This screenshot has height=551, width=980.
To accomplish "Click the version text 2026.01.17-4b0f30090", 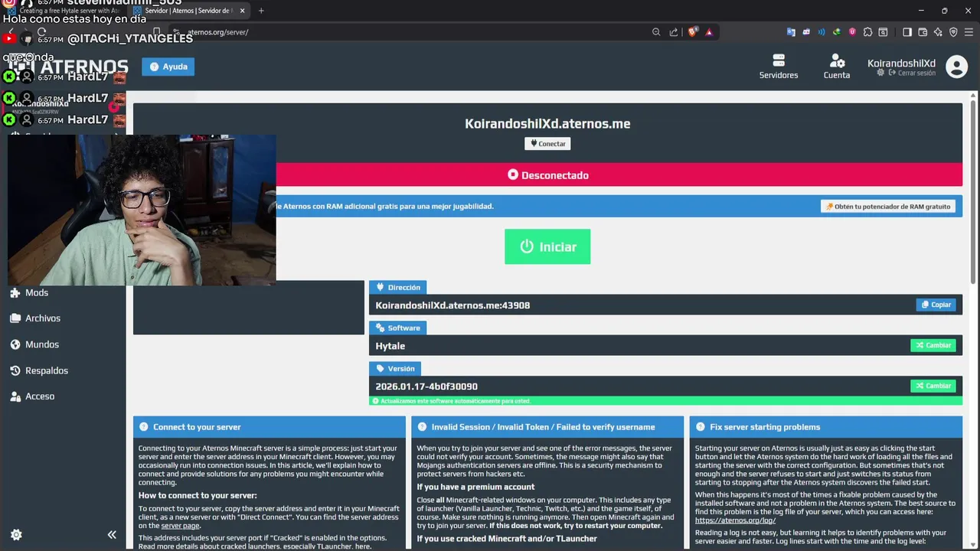I will coord(426,386).
